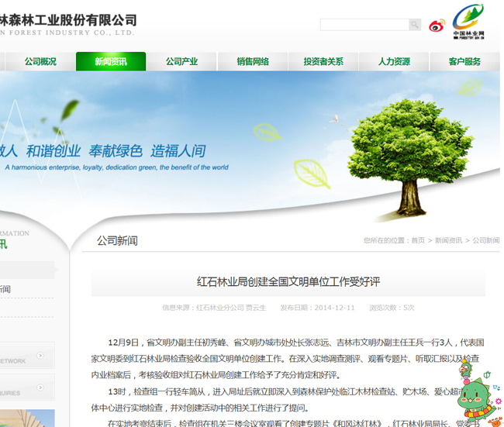Click the company name logo header
Image resolution: width=504 pixels, height=427 pixels.
[68, 24]
